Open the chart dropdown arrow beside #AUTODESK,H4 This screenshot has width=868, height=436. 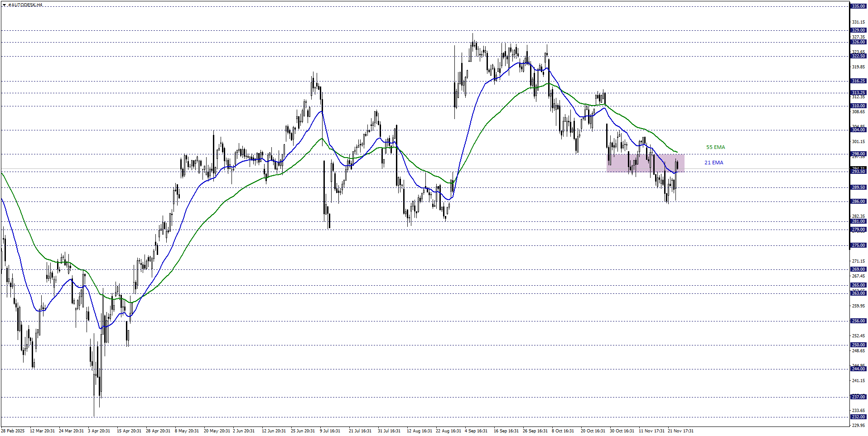click(x=4, y=5)
